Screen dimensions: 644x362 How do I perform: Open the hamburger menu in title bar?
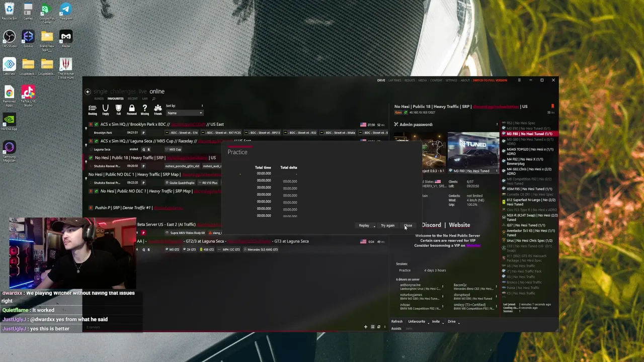point(519,80)
